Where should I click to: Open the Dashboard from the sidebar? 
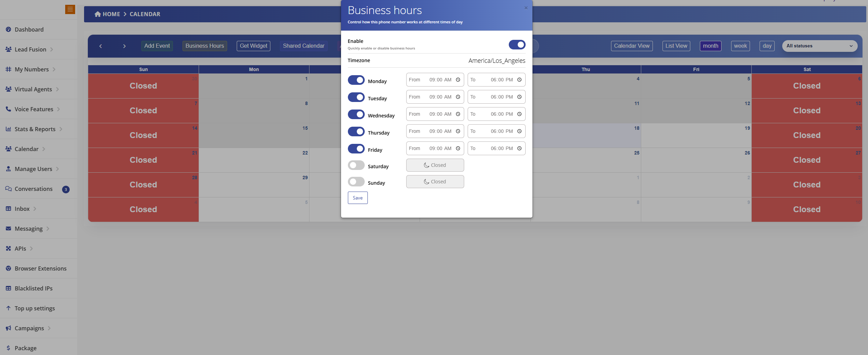[29, 30]
